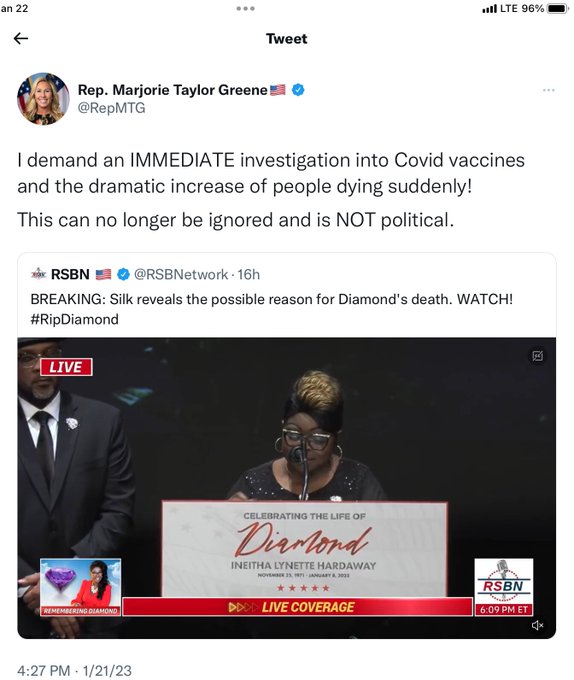
Task: Open the tweet timestamp 4:27 PM · 1/21/23
Action: 74,670
